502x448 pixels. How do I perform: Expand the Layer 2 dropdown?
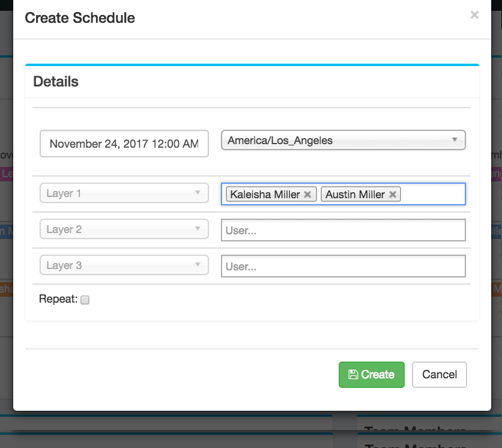[x=124, y=229]
